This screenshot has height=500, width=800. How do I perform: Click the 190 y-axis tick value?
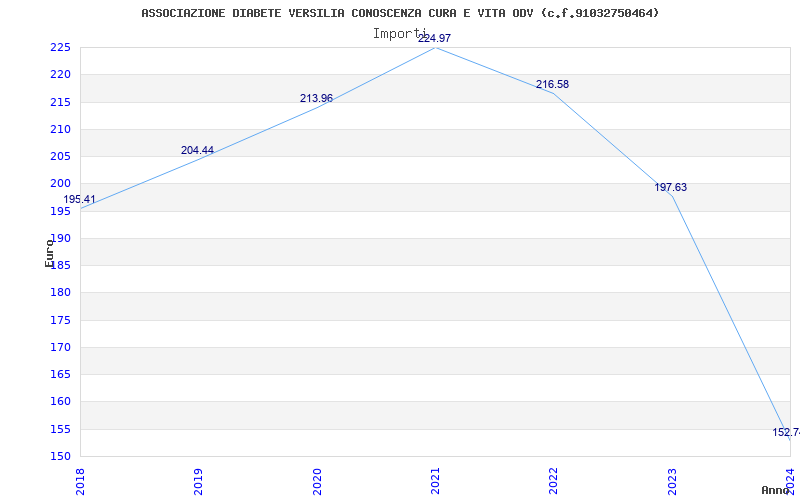pos(60,238)
